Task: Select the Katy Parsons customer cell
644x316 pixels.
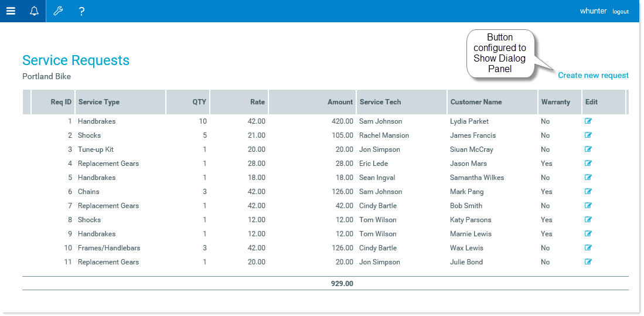Action: tap(471, 219)
